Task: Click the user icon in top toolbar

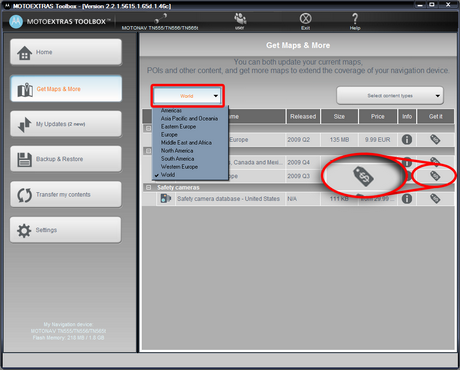Action: [x=240, y=18]
